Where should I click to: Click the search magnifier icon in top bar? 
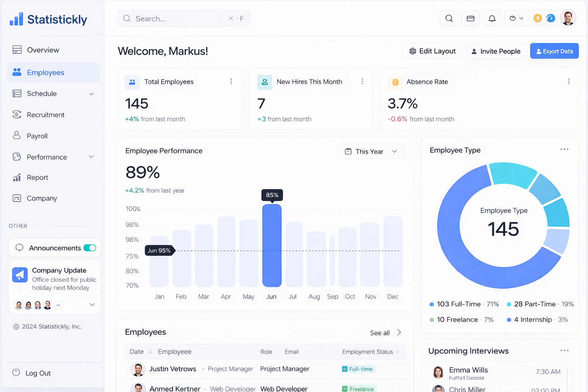coord(449,18)
